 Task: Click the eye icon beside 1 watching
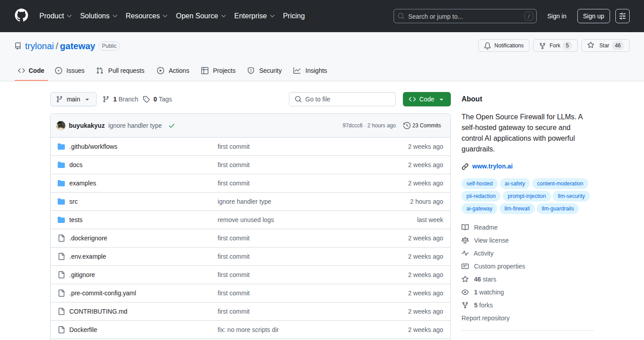click(465, 292)
